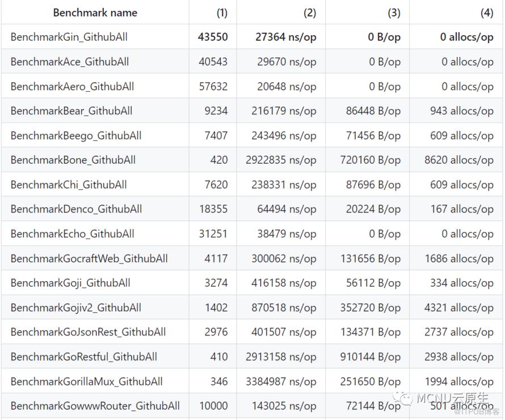Select the BenchmarkAero_GithubAll row name
This screenshot has height=420, width=505.
(72, 86)
